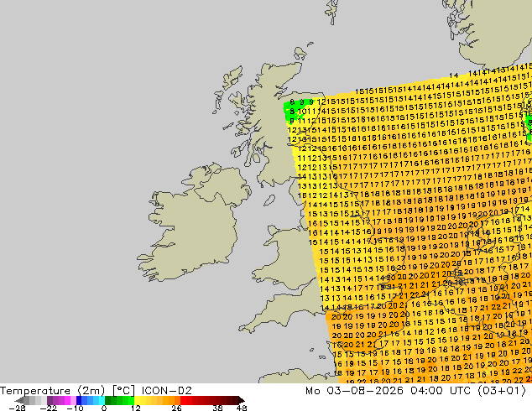Click the 'Mo 03-08-2026 04:00 UTC (03+01)' timestamp

click(x=415, y=391)
